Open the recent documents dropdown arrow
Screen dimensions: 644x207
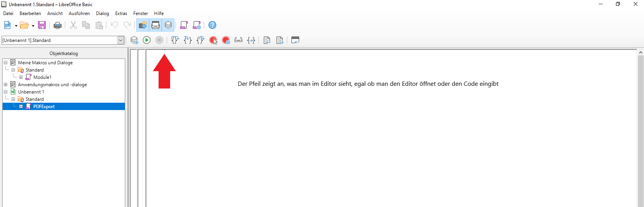33,26
